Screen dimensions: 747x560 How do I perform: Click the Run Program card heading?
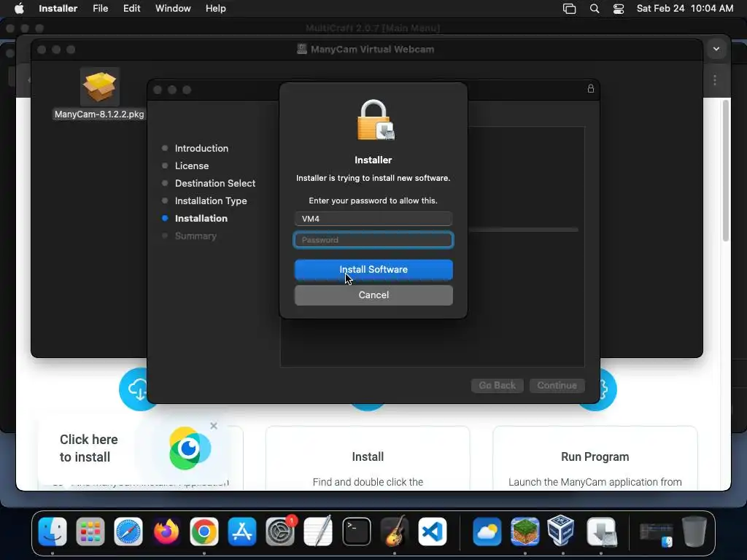595,456
